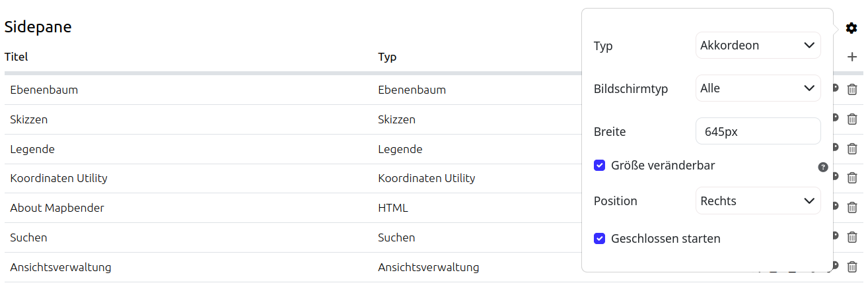Delete the Skizzen row
Image resolution: width=868 pixels, height=283 pixels.
tap(852, 119)
